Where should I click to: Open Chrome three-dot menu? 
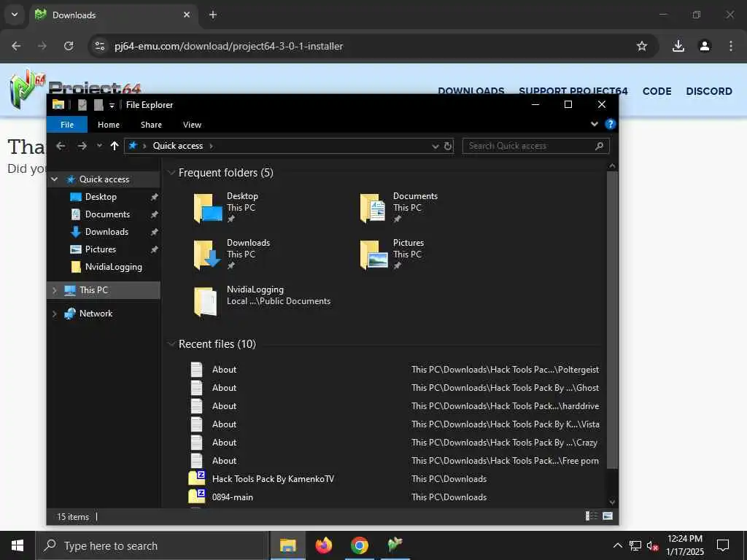coord(731,46)
